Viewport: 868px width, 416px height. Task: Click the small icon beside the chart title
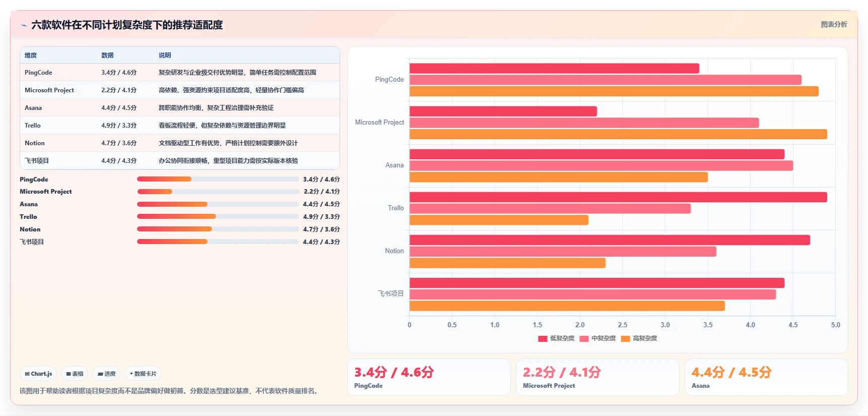(x=24, y=25)
